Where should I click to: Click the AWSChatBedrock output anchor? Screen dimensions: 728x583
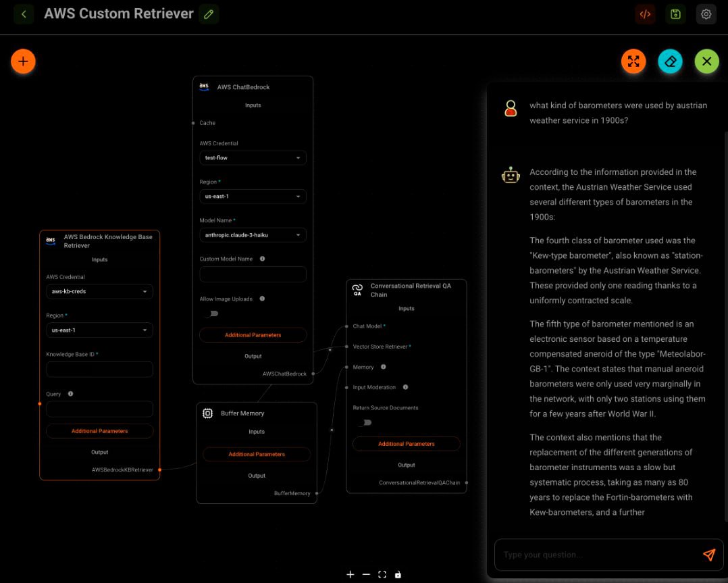pyautogui.click(x=313, y=374)
